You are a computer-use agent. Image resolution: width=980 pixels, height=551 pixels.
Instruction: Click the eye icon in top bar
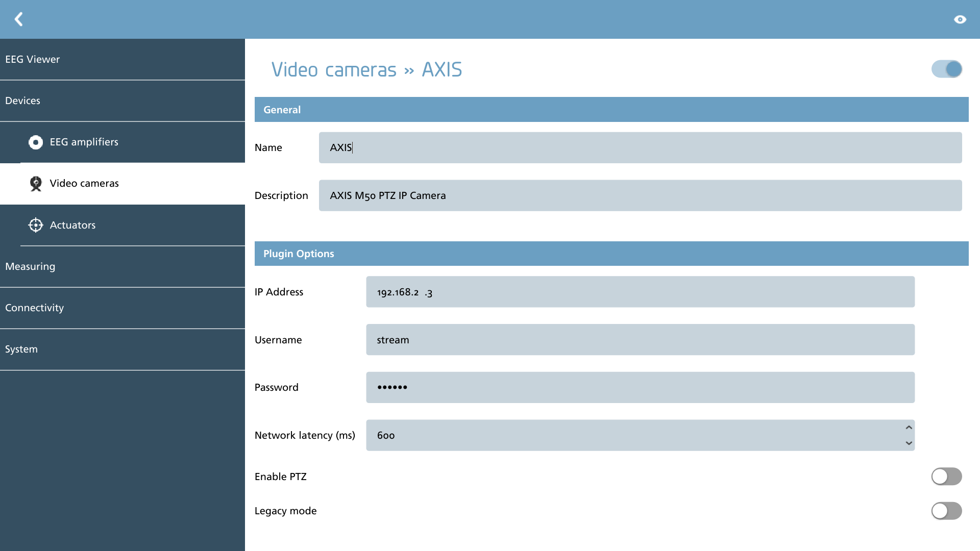click(960, 19)
